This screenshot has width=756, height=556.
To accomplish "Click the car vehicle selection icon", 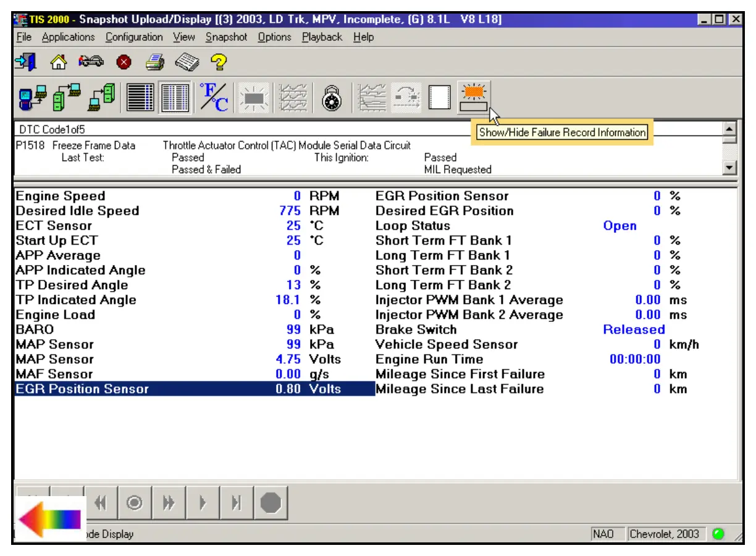I will click(x=90, y=62).
